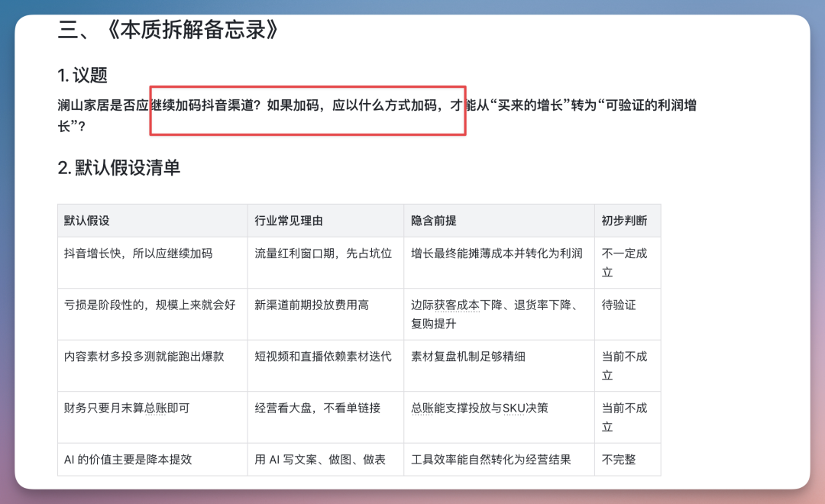Select the 1. 议题 subheading
Screen dimensions: 825x504
[82, 76]
